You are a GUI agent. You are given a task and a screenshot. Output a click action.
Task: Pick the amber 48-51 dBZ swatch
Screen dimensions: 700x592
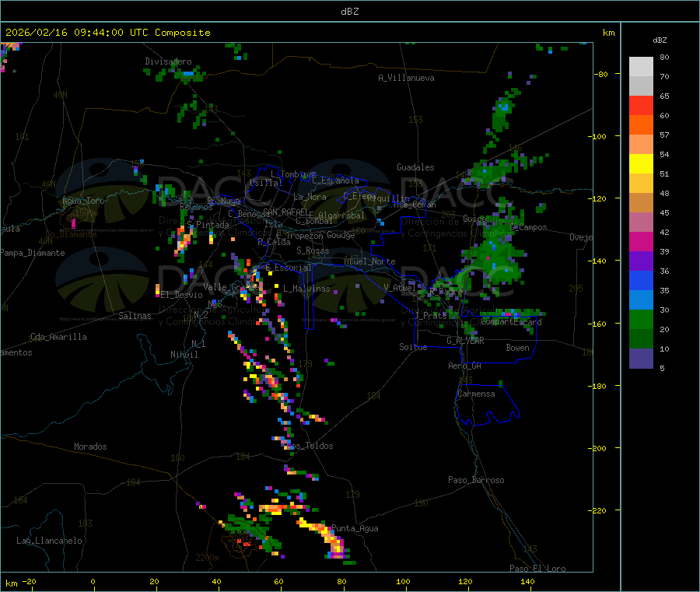(641, 184)
